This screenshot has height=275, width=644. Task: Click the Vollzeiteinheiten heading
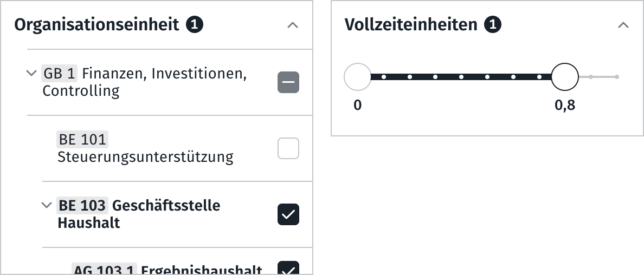411,25
